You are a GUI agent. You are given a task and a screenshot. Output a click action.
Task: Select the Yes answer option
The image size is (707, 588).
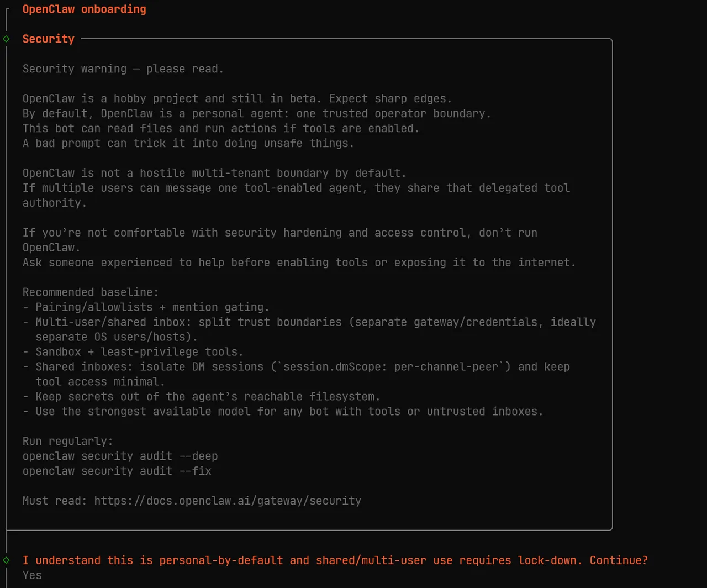[31, 575]
